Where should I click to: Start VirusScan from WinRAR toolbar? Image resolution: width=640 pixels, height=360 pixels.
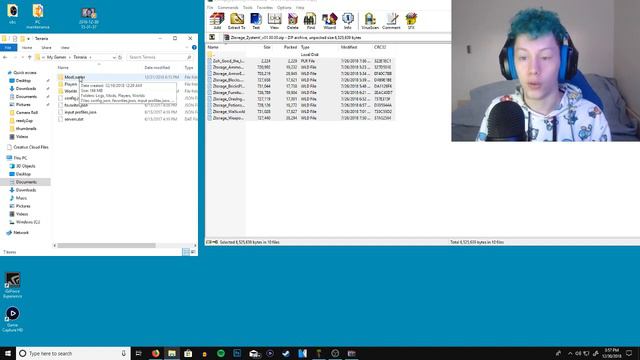[370, 20]
